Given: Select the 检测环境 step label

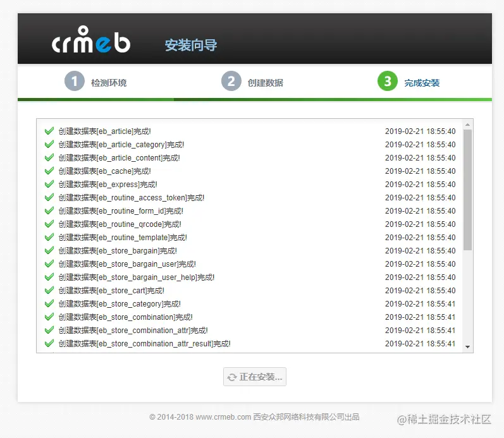Looking at the screenshot, I should (x=109, y=83).
